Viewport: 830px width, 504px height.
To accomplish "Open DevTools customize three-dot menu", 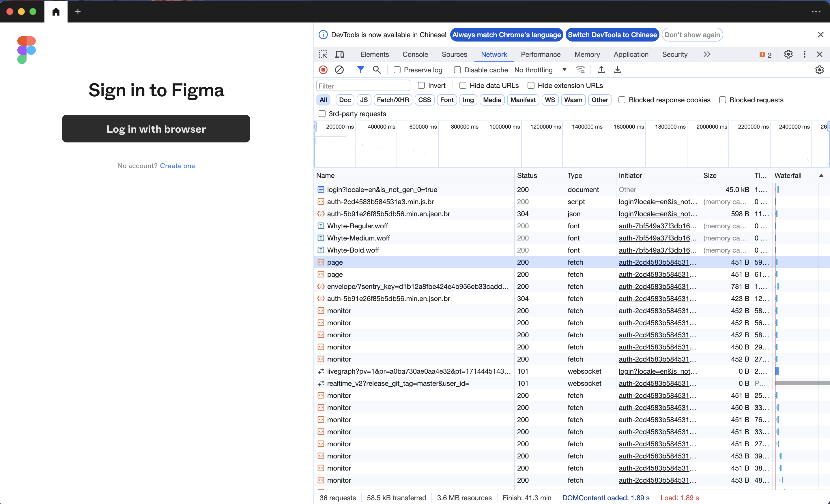I will (x=804, y=54).
